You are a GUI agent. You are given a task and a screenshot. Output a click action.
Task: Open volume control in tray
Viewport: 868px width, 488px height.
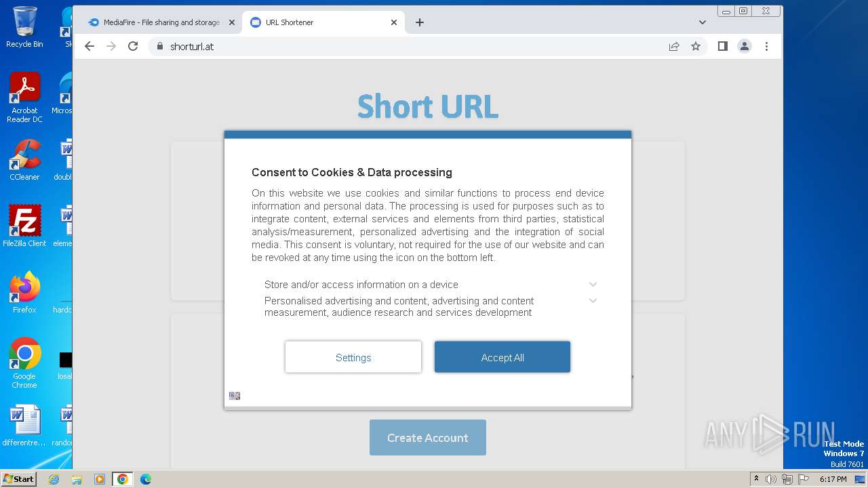point(771,479)
